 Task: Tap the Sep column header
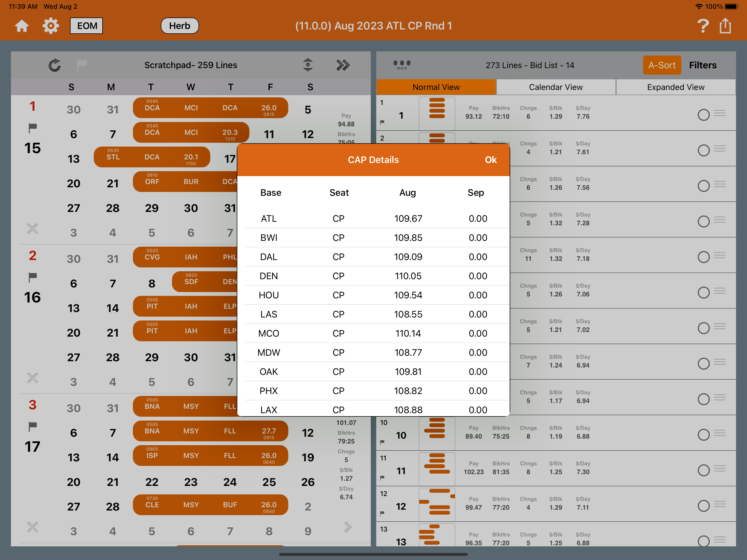tap(475, 192)
